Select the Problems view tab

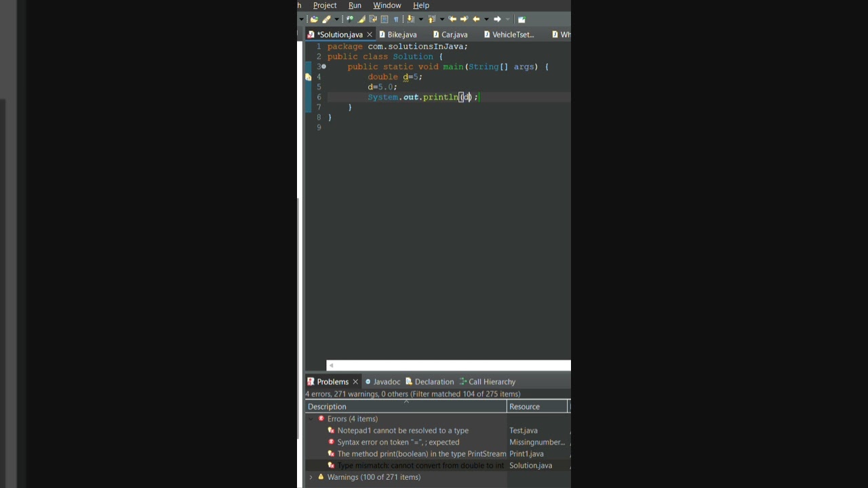click(332, 382)
